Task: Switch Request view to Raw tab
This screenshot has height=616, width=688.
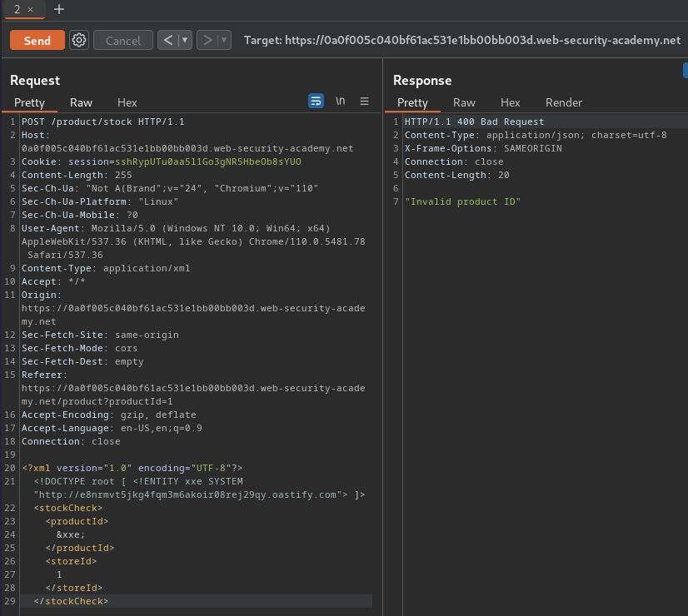Action: tap(81, 102)
